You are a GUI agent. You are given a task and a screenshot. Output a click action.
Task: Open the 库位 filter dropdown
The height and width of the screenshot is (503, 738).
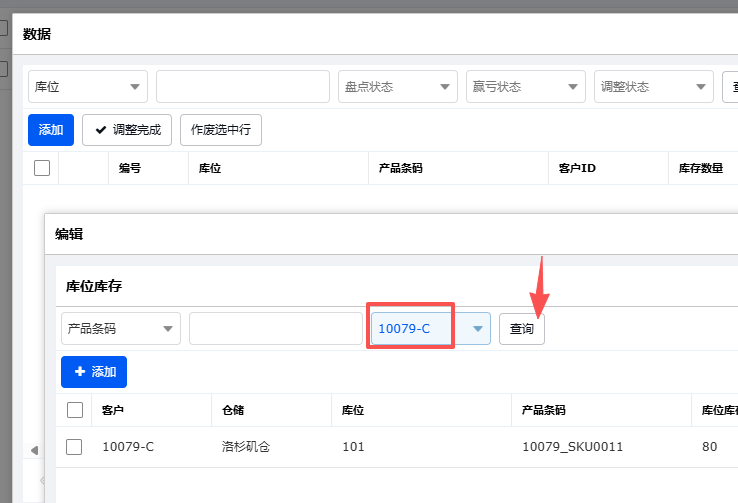click(x=88, y=87)
